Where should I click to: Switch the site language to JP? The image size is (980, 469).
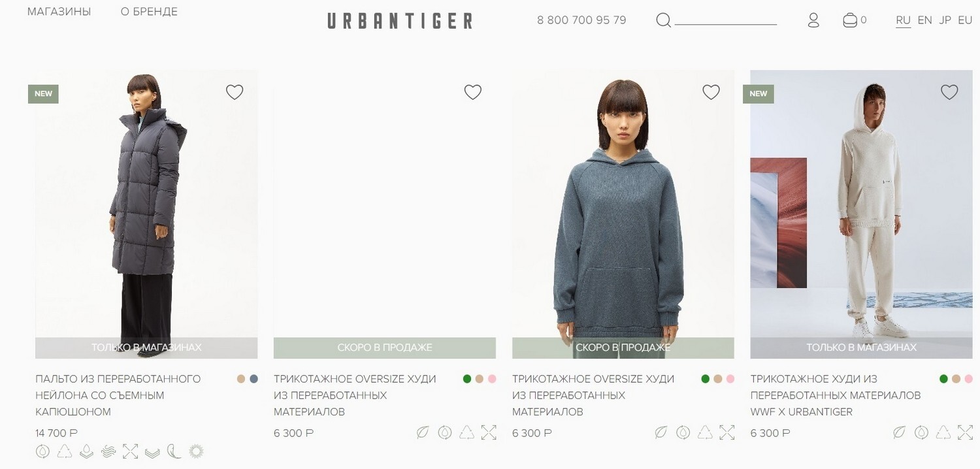click(x=945, y=20)
